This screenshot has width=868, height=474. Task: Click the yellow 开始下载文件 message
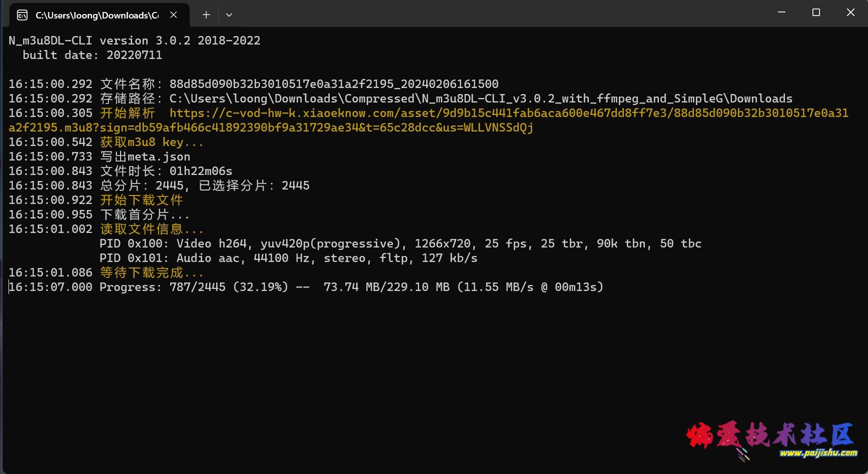click(x=142, y=200)
